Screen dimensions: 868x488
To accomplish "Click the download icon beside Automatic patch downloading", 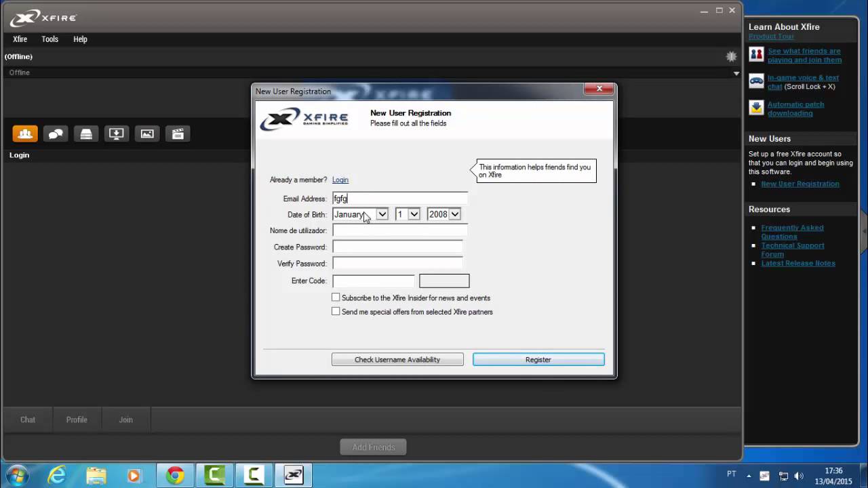I will click(756, 107).
